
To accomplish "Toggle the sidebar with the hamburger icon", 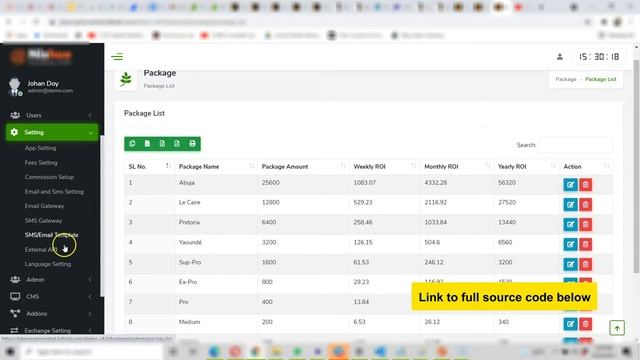I will click(x=117, y=57).
